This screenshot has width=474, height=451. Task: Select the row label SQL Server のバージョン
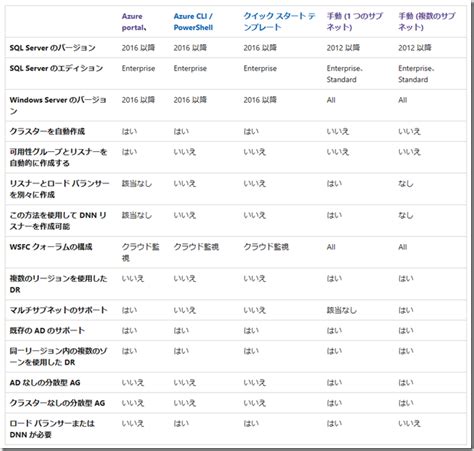(52, 48)
